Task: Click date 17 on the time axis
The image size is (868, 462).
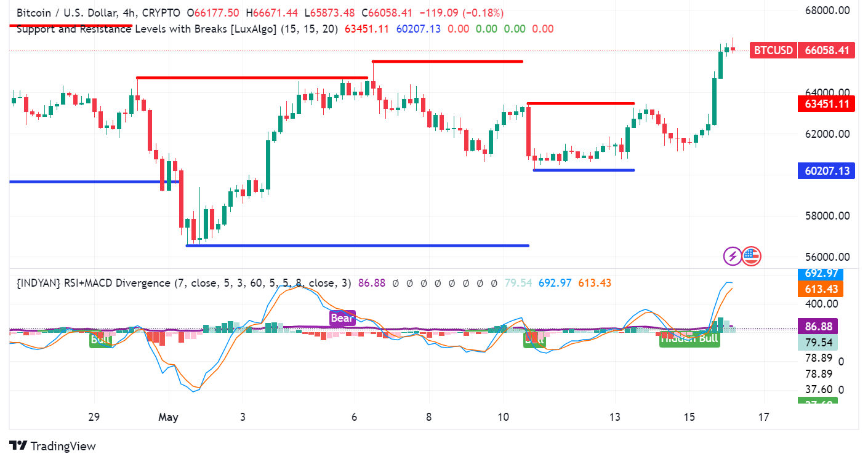Action: tap(764, 417)
